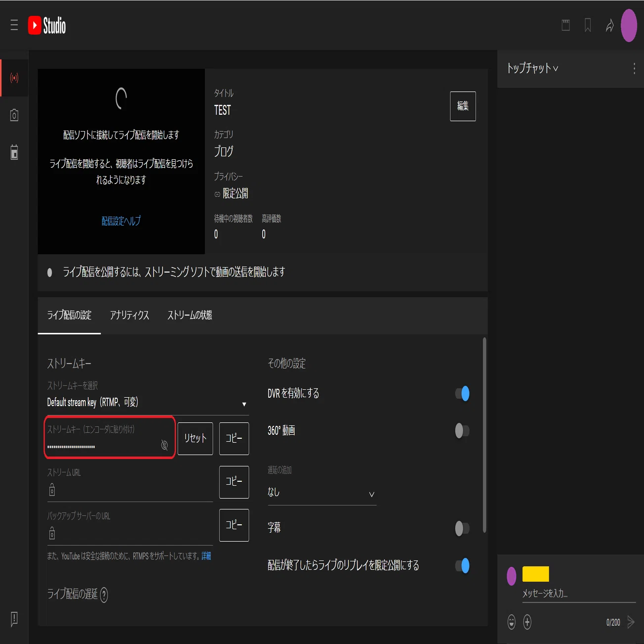644x644 pixels.
Task: Toggle the DVR を有効にする switch
Action: click(462, 394)
